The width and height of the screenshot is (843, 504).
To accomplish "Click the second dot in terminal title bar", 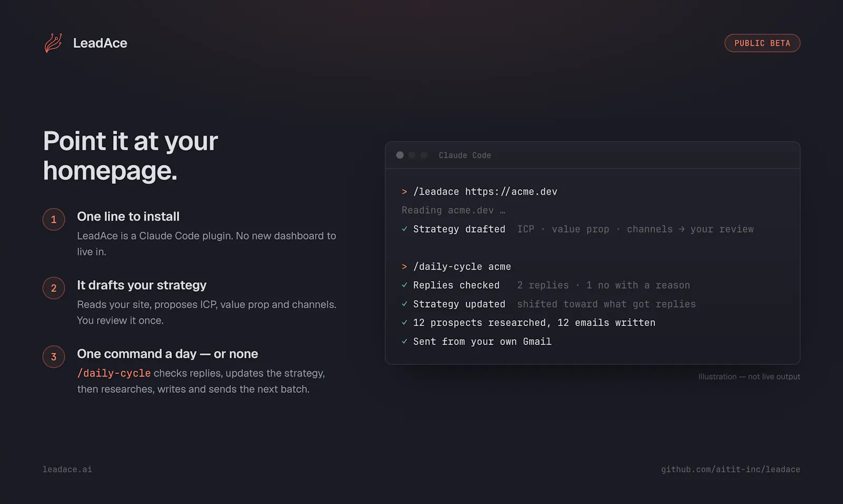I will (x=412, y=155).
